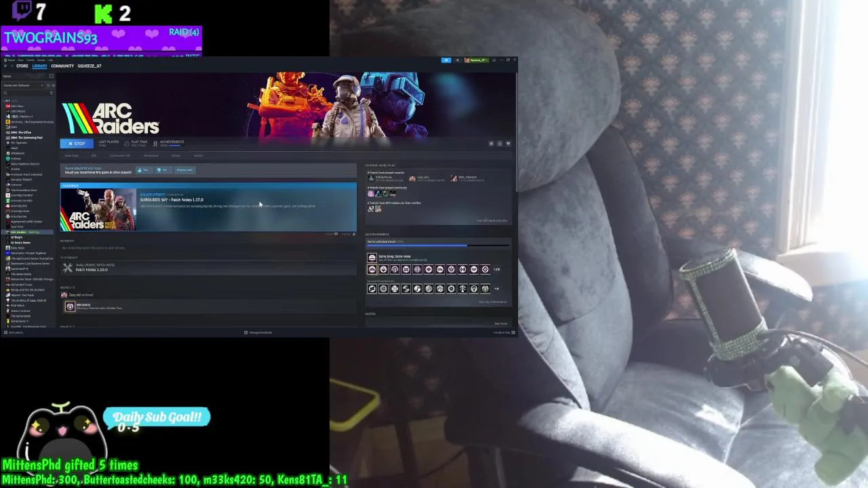The image size is (868, 488).
Task: Click the library search field
Action: point(27,93)
